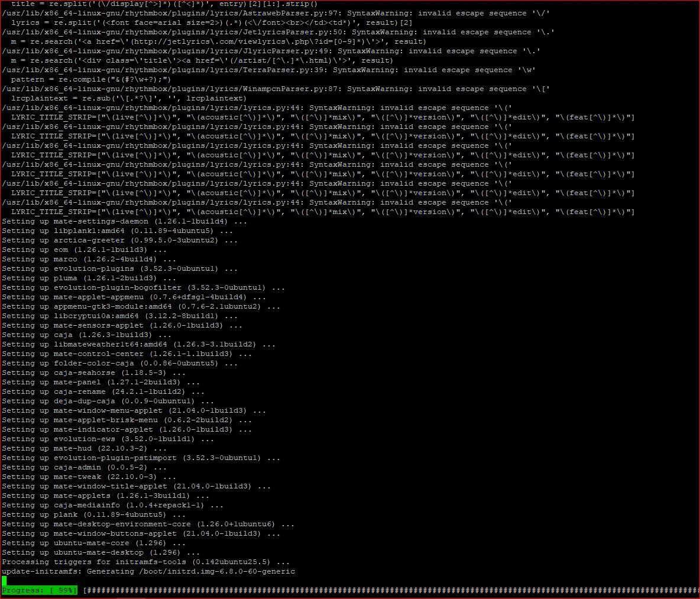Viewport: 700px width, 599px height.
Task: Click the jetlyrics.com viewlyrics re.search line
Action: (219, 41)
